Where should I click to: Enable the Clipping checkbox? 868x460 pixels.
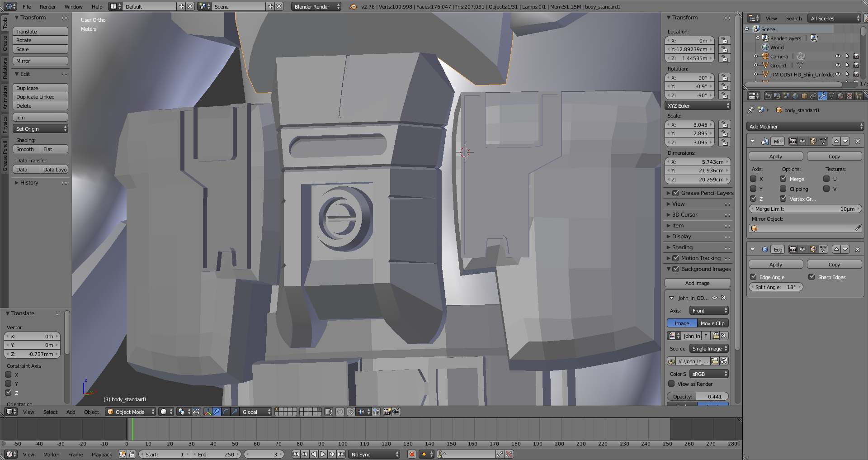point(783,189)
